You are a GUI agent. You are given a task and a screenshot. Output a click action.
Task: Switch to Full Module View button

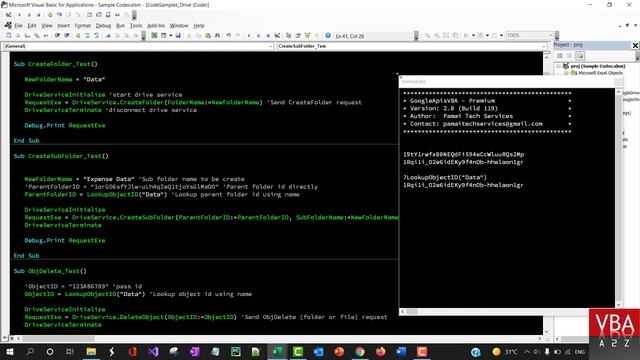[11, 338]
